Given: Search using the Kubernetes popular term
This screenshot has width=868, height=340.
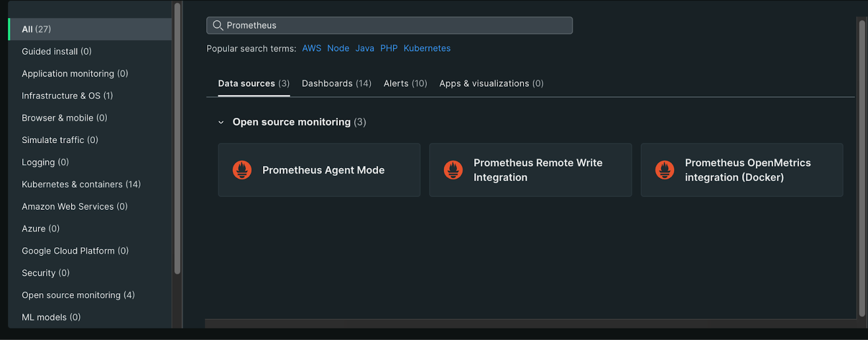Looking at the screenshot, I should [x=427, y=48].
